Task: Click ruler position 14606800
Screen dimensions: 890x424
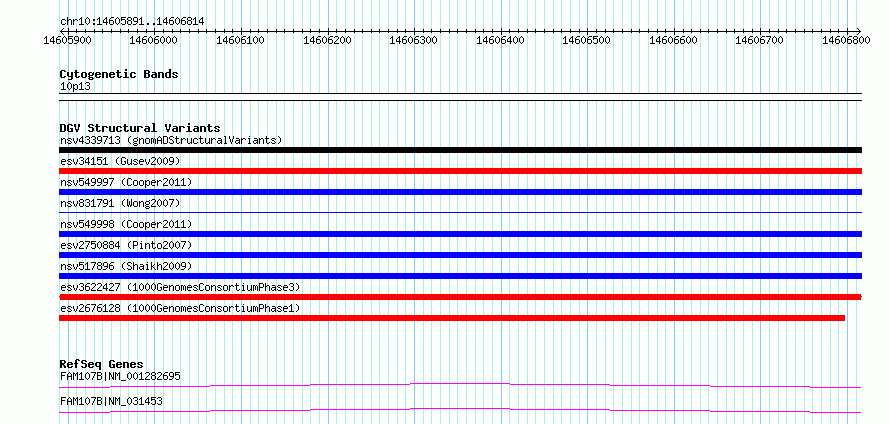Action: click(x=847, y=40)
